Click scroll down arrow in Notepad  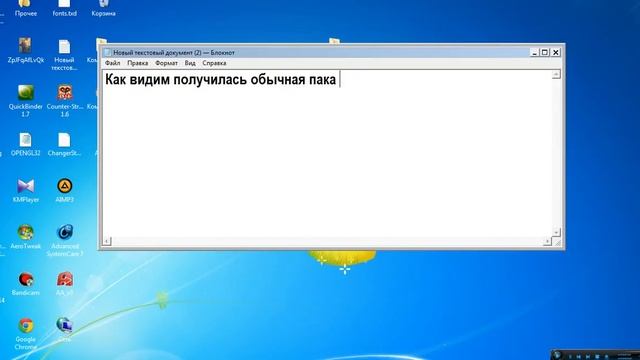(556, 233)
